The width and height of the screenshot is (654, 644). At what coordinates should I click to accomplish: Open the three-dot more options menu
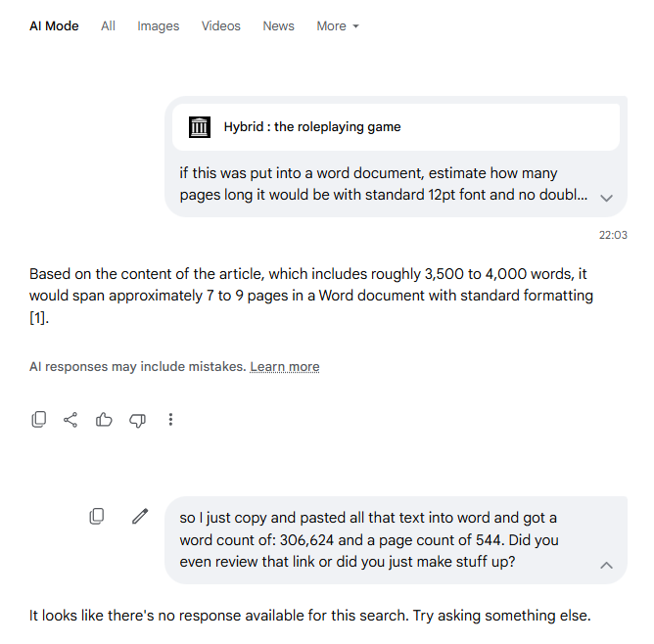(170, 419)
